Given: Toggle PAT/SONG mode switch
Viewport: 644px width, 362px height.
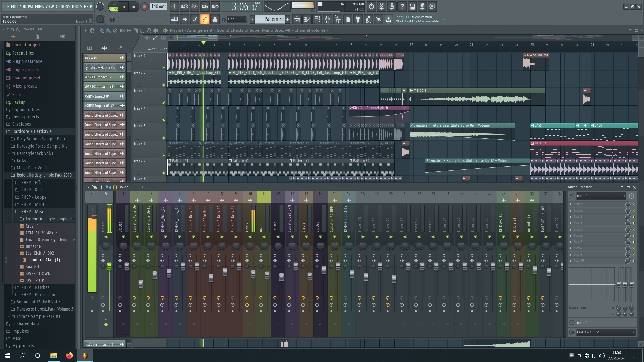Looking at the screenshot, I should (114, 7).
